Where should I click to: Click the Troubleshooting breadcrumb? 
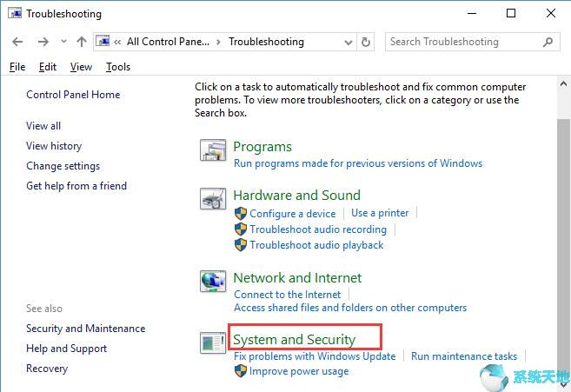pyautogui.click(x=266, y=42)
